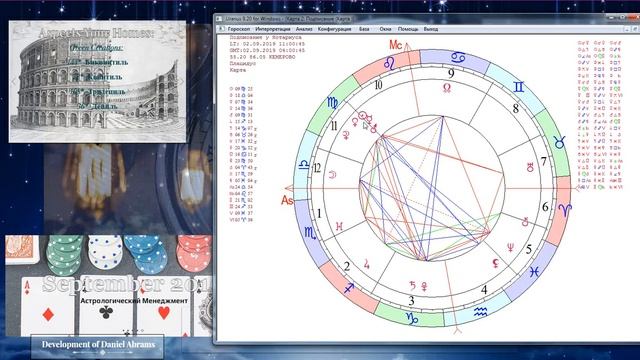Screen dimensions: 640x360
Task: Select the Aries sign on zodiac ring
Action: (565, 210)
